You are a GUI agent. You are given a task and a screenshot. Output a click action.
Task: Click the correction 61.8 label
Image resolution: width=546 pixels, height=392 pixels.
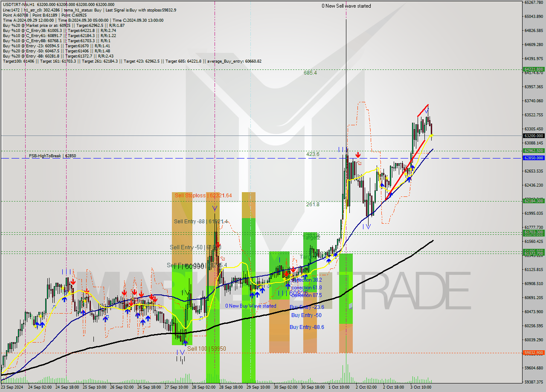tap(307, 288)
